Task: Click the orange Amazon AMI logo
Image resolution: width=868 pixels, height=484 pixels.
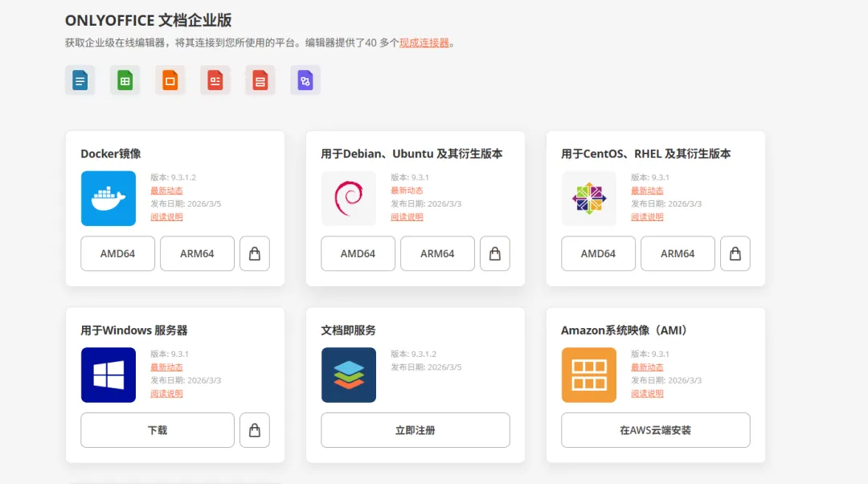Action: point(589,375)
